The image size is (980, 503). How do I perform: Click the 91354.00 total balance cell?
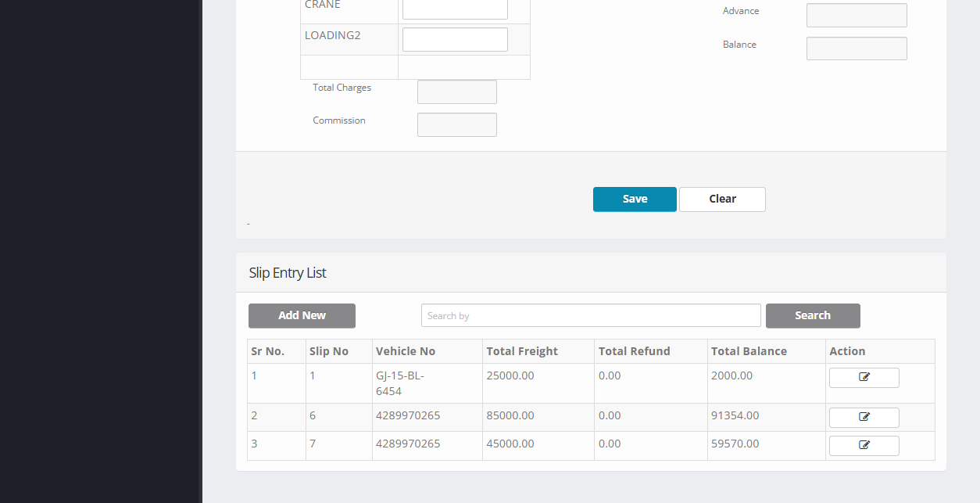point(735,416)
